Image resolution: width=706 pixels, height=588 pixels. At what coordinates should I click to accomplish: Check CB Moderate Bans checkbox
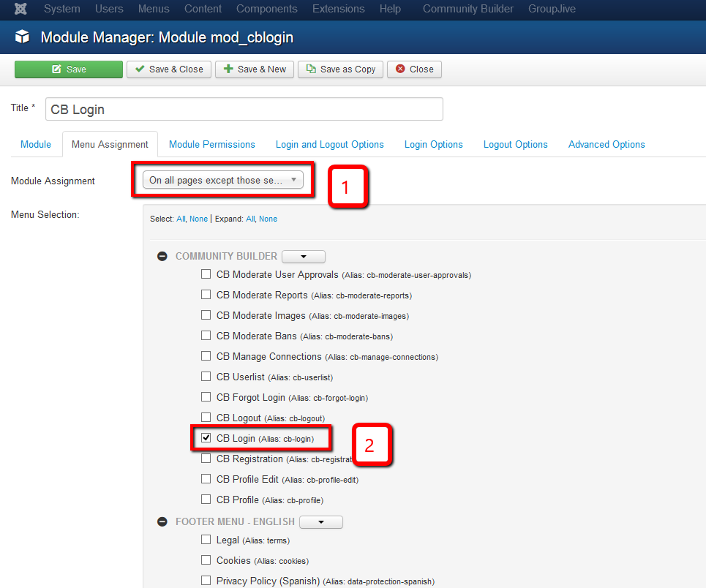pyautogui.click(x=206, y=336)
